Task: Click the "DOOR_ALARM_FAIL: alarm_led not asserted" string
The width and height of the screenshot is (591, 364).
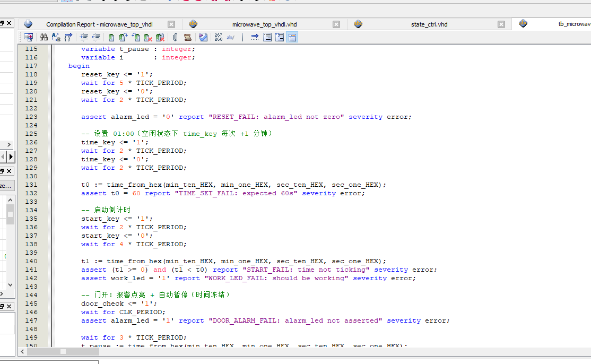Action: pyautogui.click(x=295, y=320)
